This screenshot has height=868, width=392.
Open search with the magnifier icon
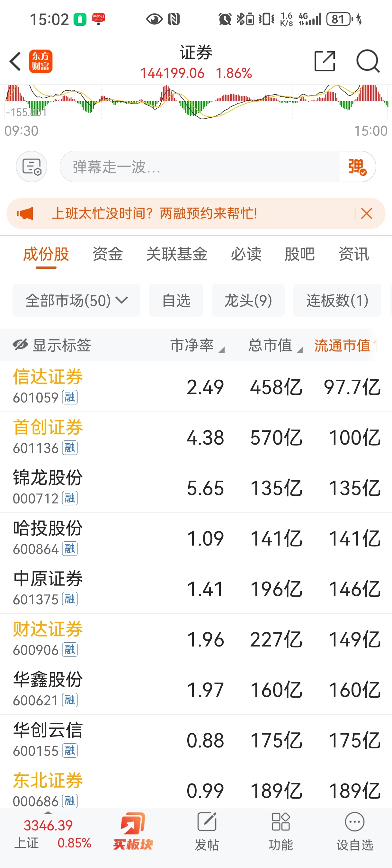point(368,61)
